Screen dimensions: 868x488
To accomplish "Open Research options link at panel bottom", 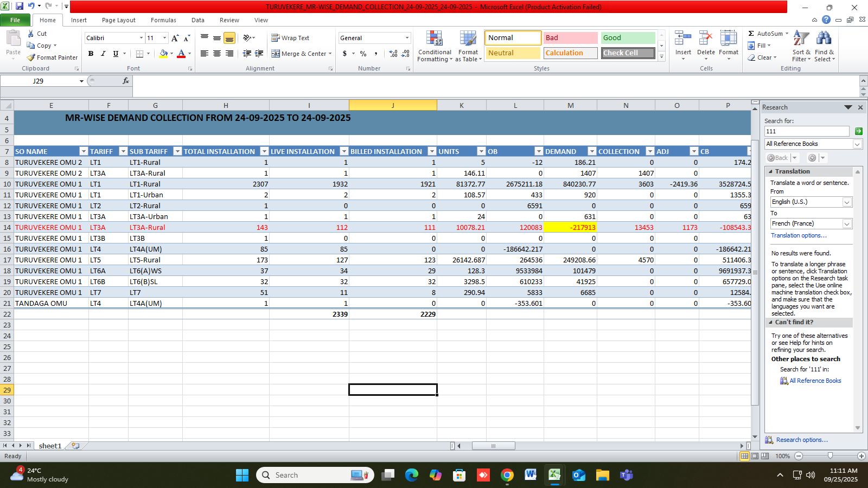I will point(801,440).
